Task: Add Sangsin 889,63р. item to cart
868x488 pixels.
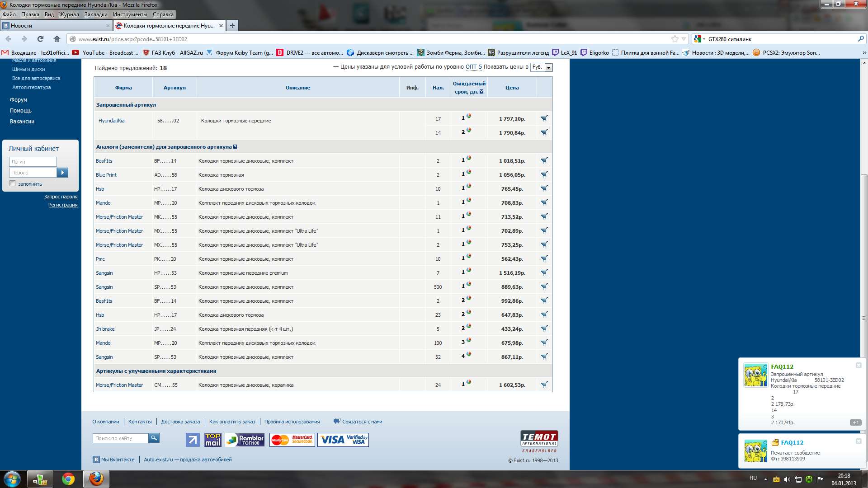Action: [544, 286]
